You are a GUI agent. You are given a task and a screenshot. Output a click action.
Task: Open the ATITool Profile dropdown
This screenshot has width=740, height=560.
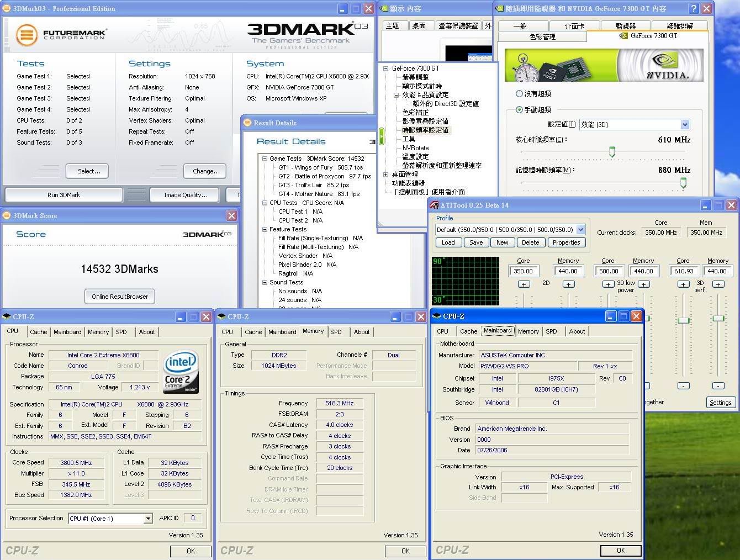coord(580,229)
